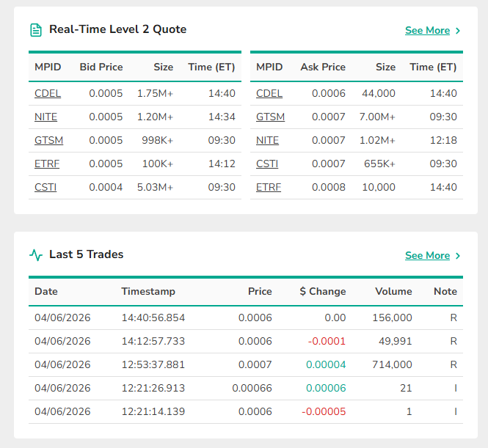Click the Date column header
Viewport: 488px width, 448px height.
[46, 291]
